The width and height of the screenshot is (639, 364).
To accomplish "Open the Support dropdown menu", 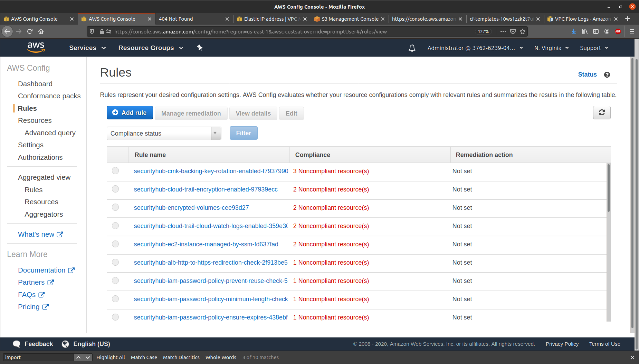I will (594, 48).
